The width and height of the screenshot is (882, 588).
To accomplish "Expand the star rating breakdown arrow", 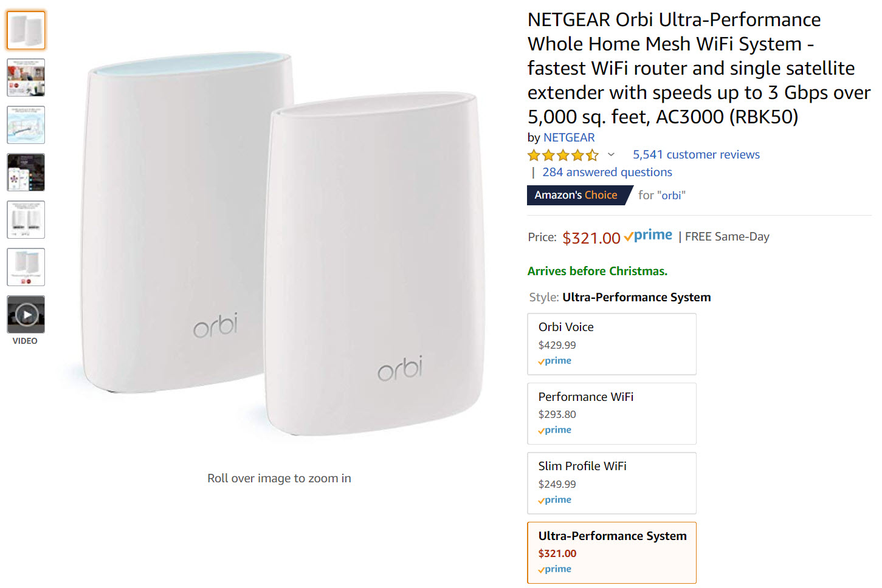I will coord(611,155).
